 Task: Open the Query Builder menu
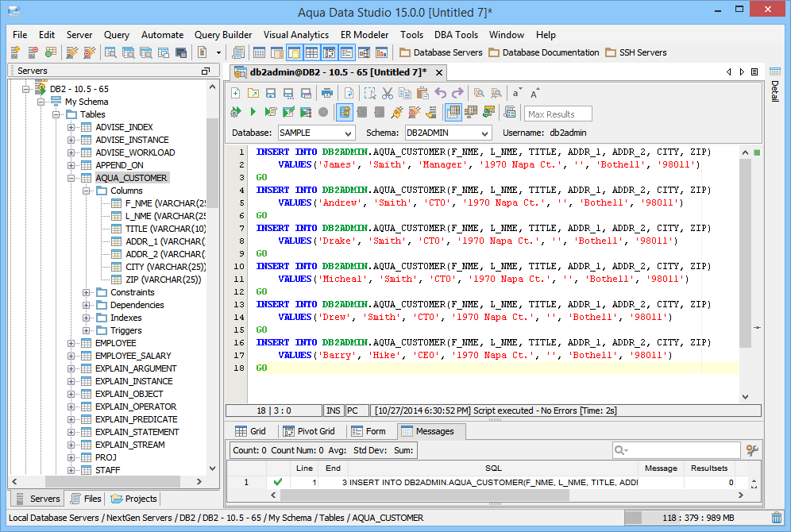click(x=223, y=35)
